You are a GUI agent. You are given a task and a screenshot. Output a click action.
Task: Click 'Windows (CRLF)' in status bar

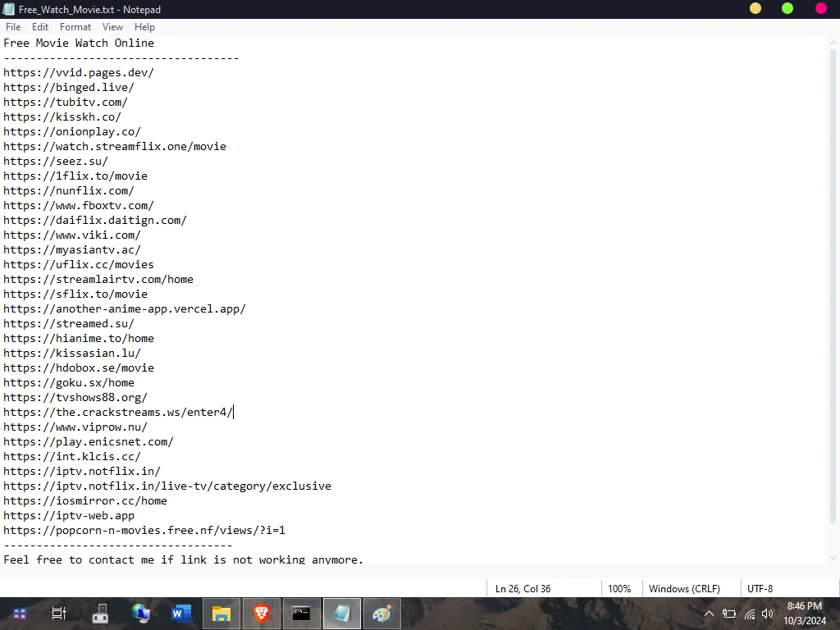click(x=684, y=589)
